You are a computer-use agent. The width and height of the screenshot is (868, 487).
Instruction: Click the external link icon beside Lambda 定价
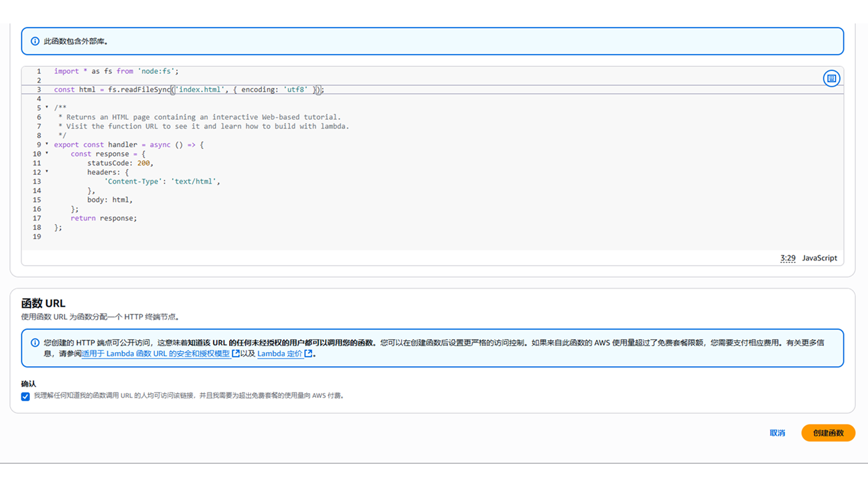[308, 353]
